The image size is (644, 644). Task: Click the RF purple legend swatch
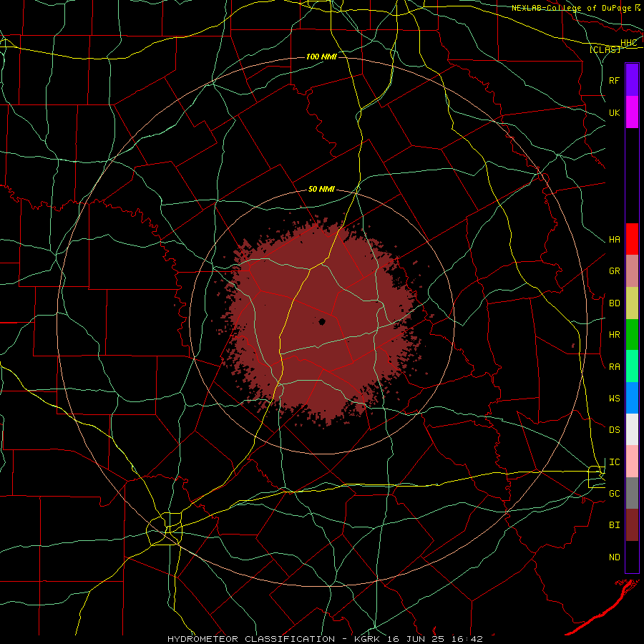(x=632, y=80)
